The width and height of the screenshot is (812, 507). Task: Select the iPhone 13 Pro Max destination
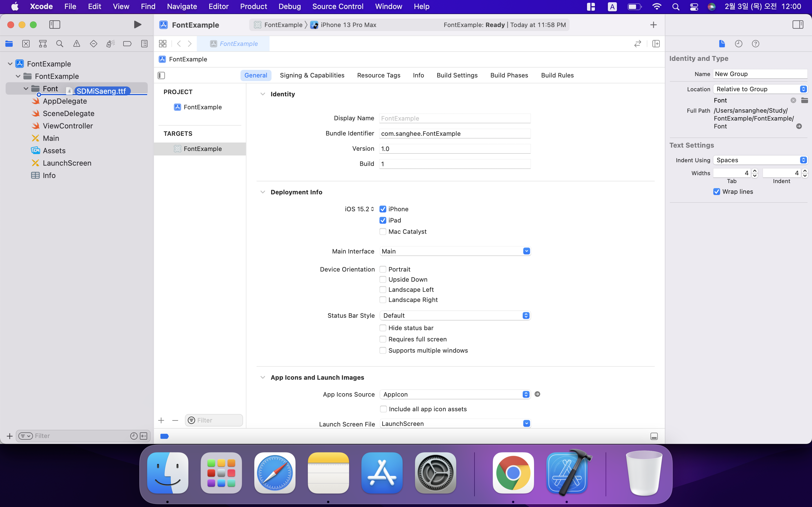(x=348, y=25)
